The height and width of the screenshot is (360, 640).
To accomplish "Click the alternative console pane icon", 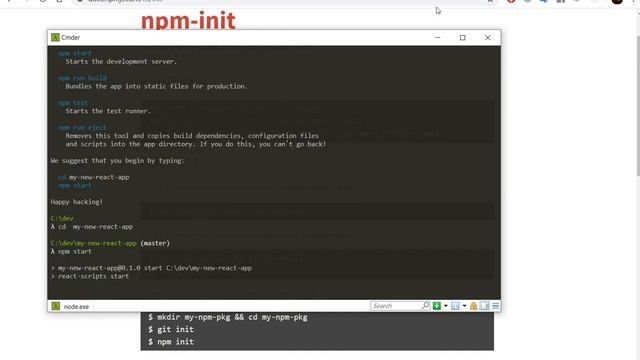I will (484, 306).
